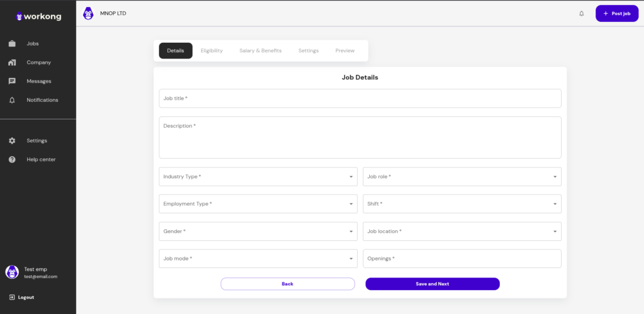The image size is (644, 314).
Task: Click the workong logo in sidebar
Action: click(38, 16)
